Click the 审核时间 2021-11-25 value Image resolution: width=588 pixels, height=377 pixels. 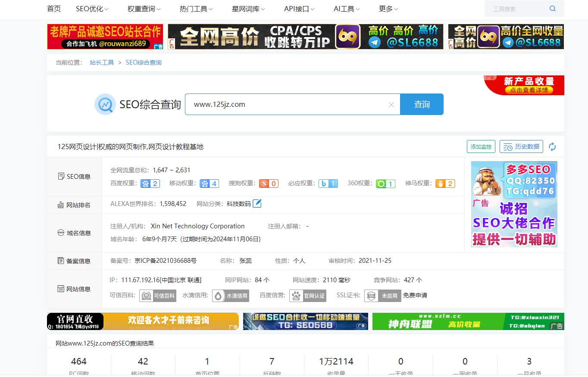pos(375,261)
